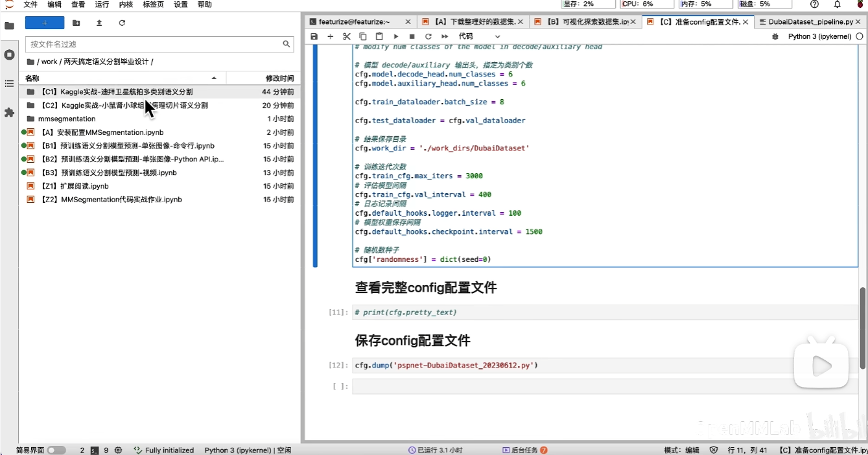Sort files by 名称 column header
The image size is (868, 455).
tap(32, 78)
